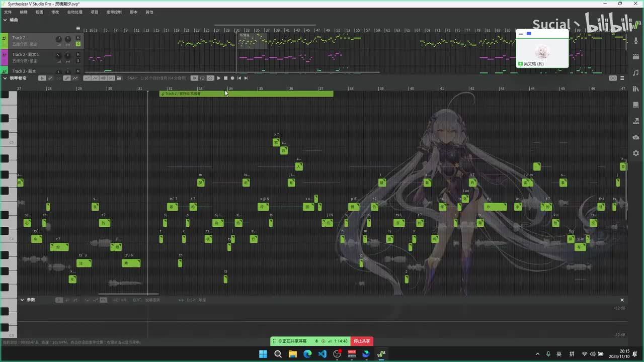This screenshot has width=644, height=362.
Task: Open the EDIT parameter type dropdown
Action: [x=146, y=300]
